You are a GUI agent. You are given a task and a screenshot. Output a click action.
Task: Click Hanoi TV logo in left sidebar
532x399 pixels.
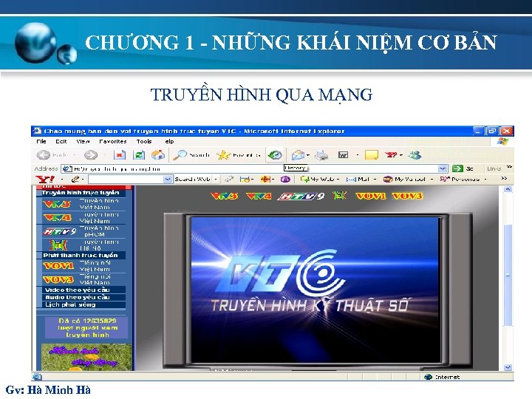click(58, 245)
